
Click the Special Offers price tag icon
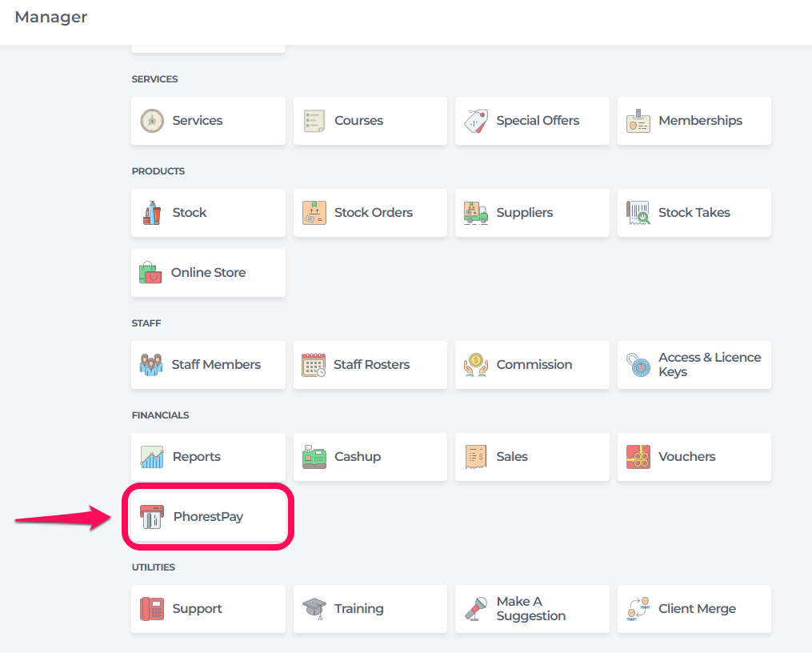pos(476,121)
